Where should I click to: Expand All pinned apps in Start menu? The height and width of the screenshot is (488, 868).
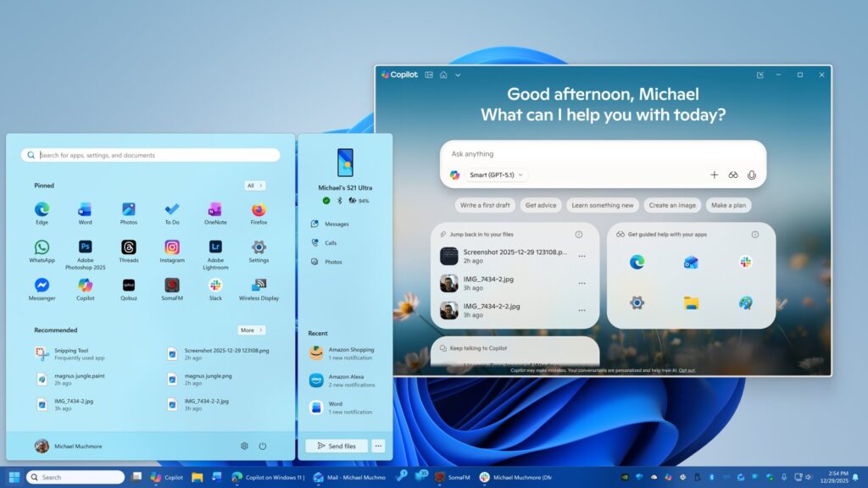(x=254, y=186)
